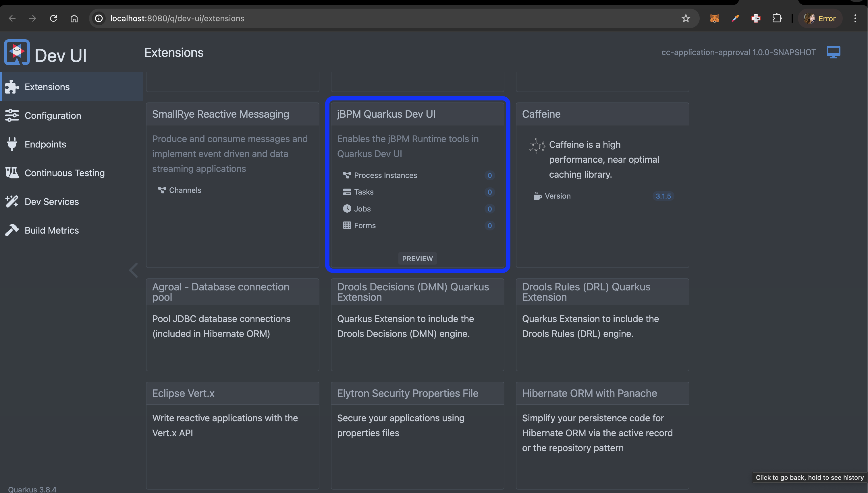Open the Forms link in the jBPM card
Viewport: 868px width, 493px height.
coord(364,226)
